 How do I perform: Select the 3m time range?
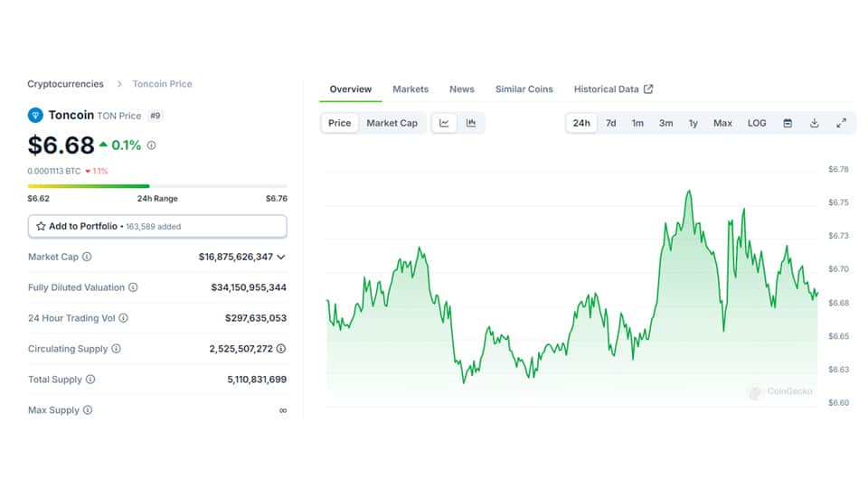[666, 123]
